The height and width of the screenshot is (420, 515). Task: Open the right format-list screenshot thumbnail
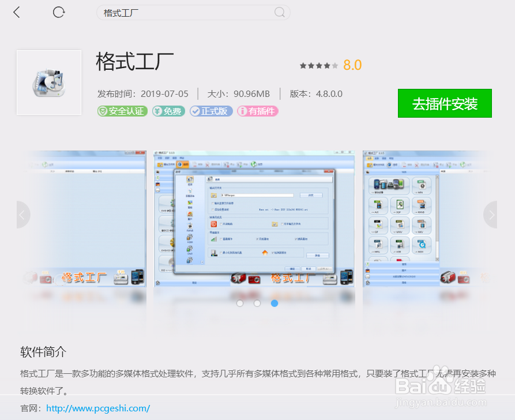point(427,219)
